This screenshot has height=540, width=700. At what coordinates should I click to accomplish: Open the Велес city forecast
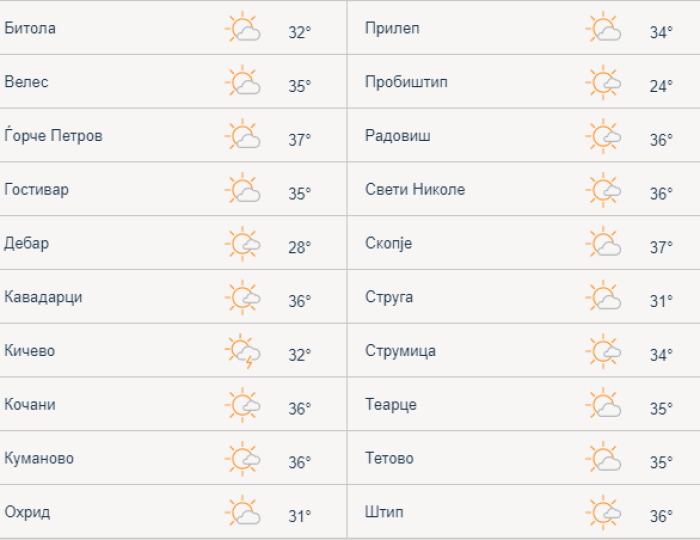[27, 82]
